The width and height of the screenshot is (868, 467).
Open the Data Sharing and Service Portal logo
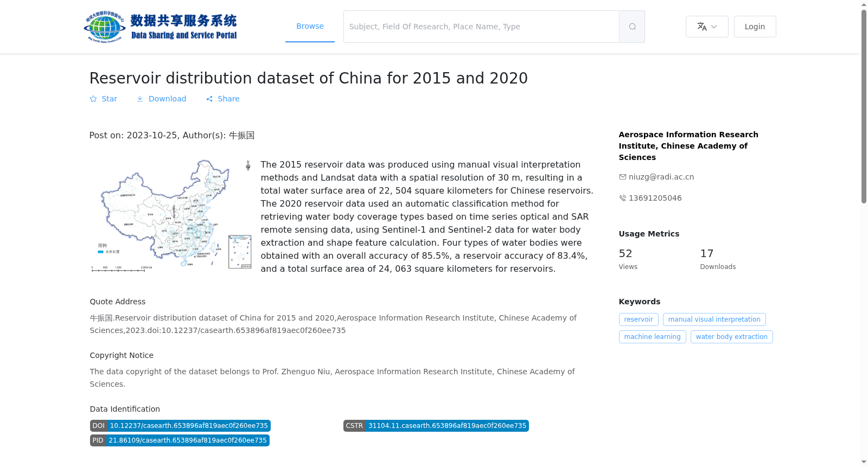click(161, 27)
